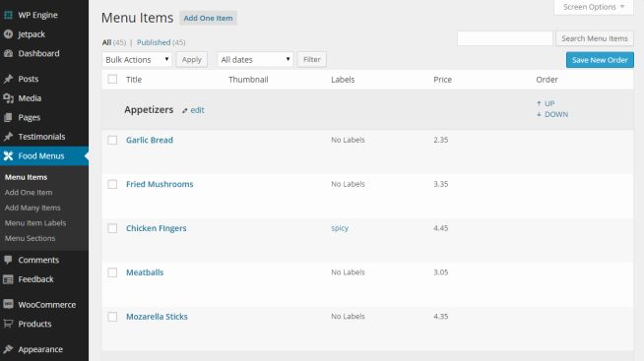Click the Testimonials pin icon
Image resolution: width=644 pixels, height=361 pixels.
point(8,137)
